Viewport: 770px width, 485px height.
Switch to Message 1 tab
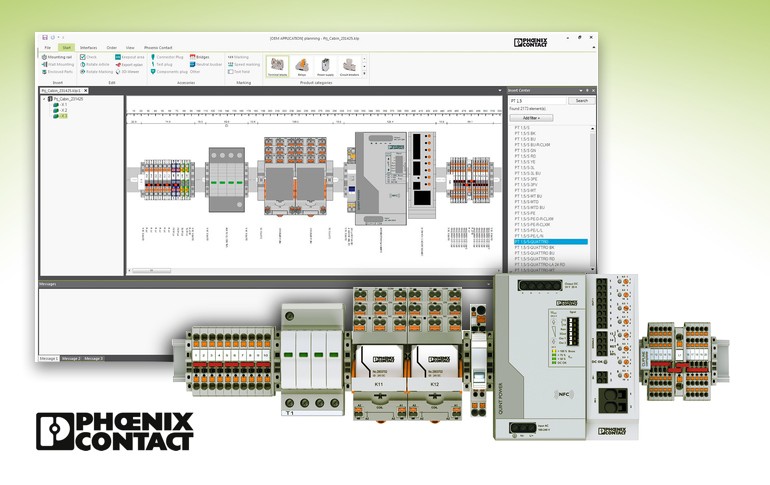point(49,359)
